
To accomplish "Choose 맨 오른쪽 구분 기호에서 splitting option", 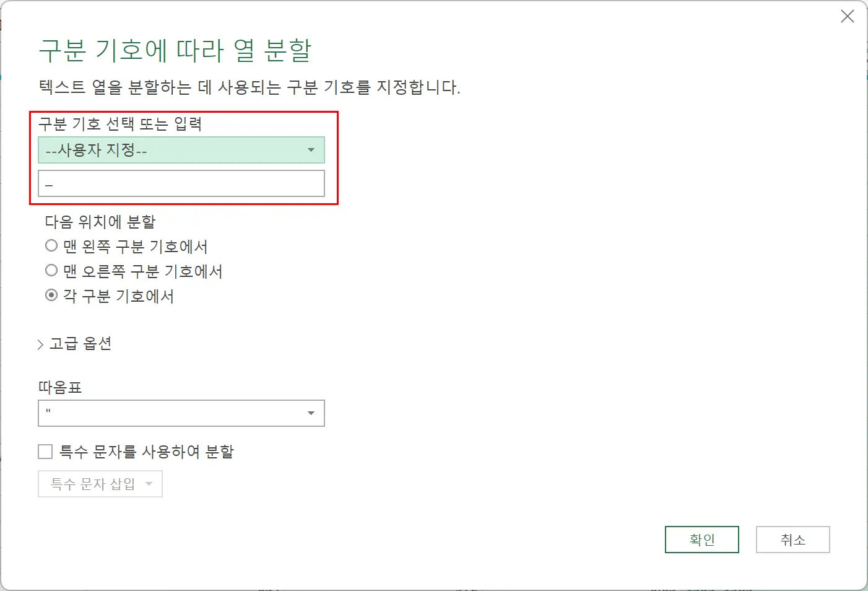I will (x=51, y=270).
